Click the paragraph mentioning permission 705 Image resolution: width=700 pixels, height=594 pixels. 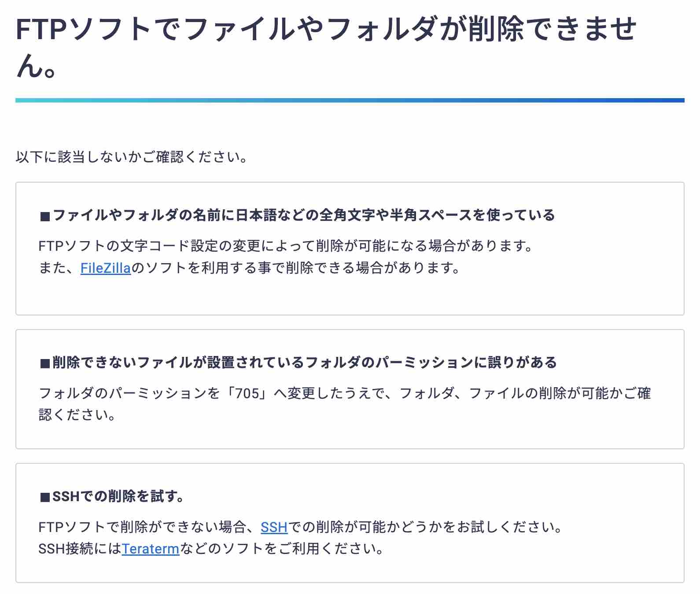(x=345, y=404)
